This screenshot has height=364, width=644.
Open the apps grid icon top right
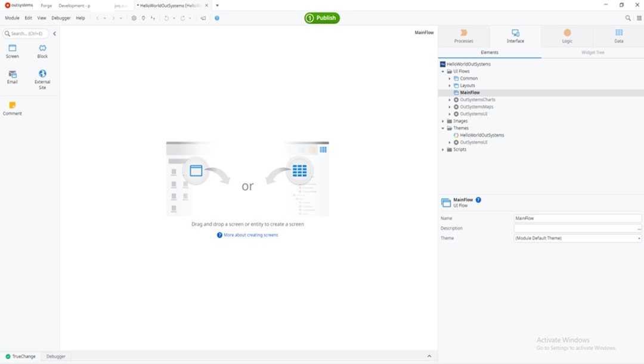point(639,18)
